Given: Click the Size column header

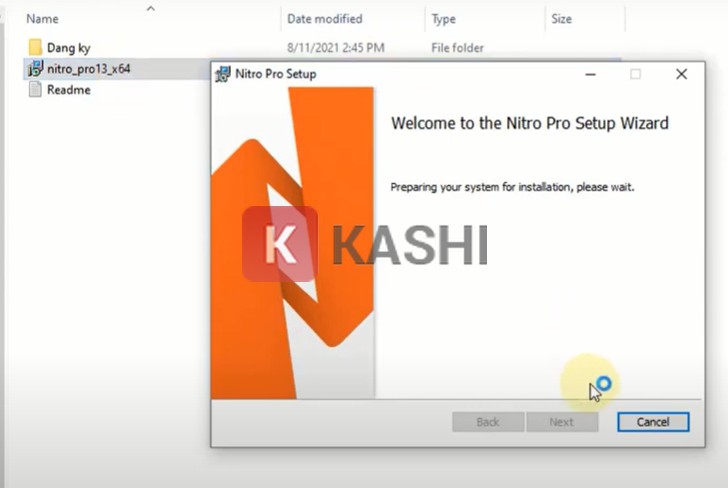Looking at the screenshot, I should (562, 19).
